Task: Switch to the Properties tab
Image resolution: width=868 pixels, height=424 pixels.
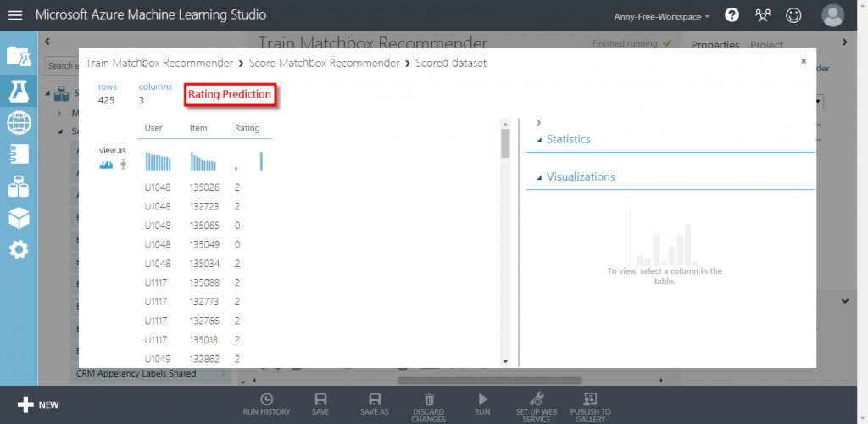Action: coord(715,46)
